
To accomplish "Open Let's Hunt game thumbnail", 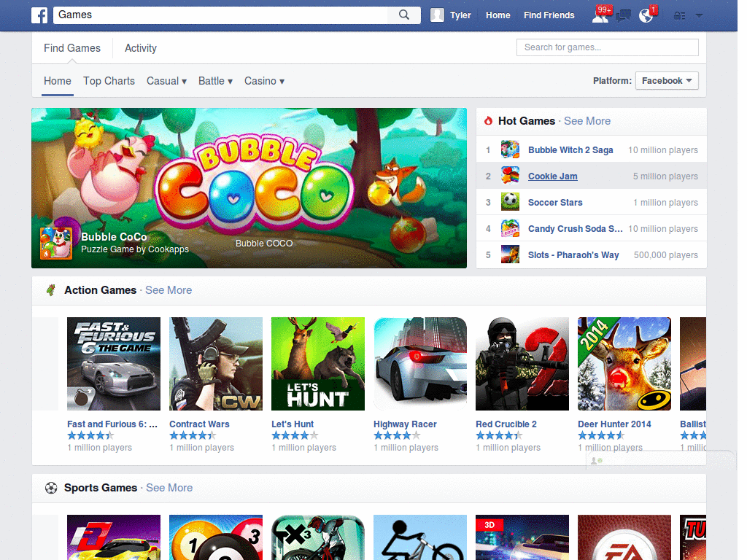I will [318, 364].
